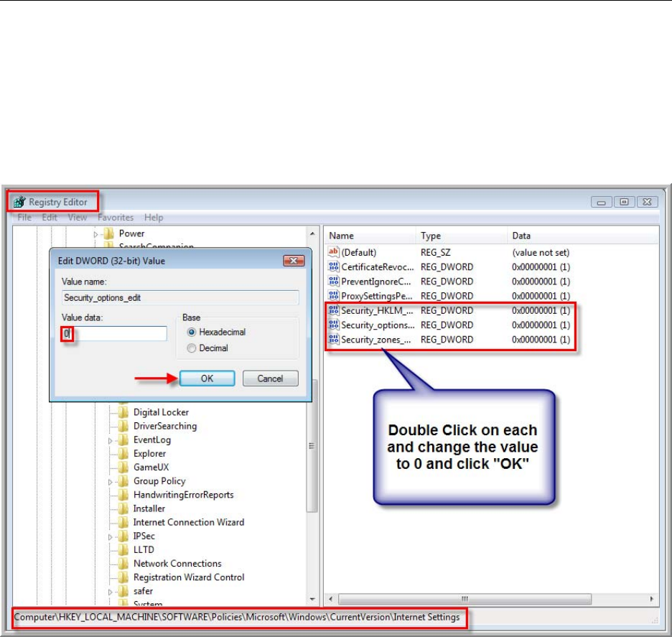Click the LLTD folder icon
This screenshot has height=637, width=672.
(x=123, y=549)
